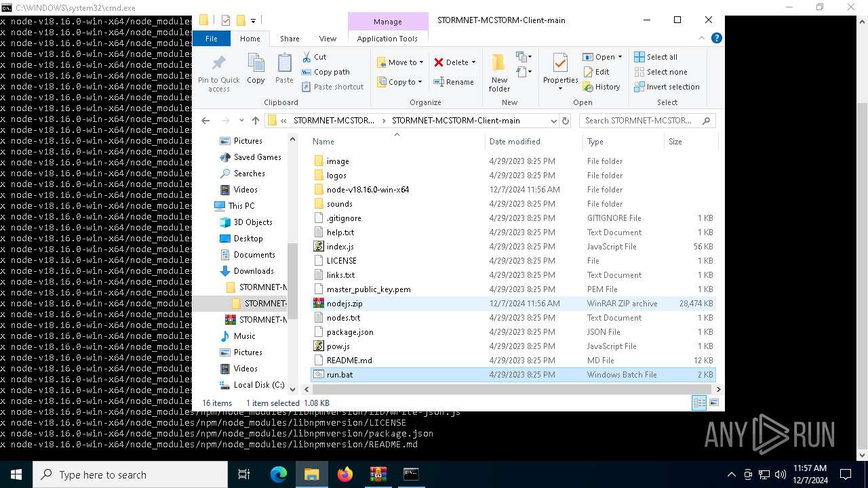Click the Edit ribbon command
The width and height of the screenshot is (868, 488).
click(x=596, y=72)
